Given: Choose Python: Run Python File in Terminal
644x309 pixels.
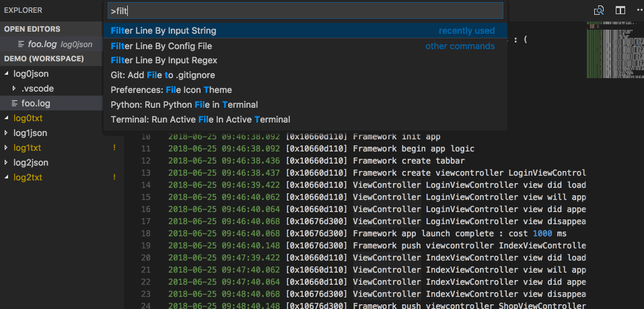Looking at the screenshot, I should coord(305,105).
